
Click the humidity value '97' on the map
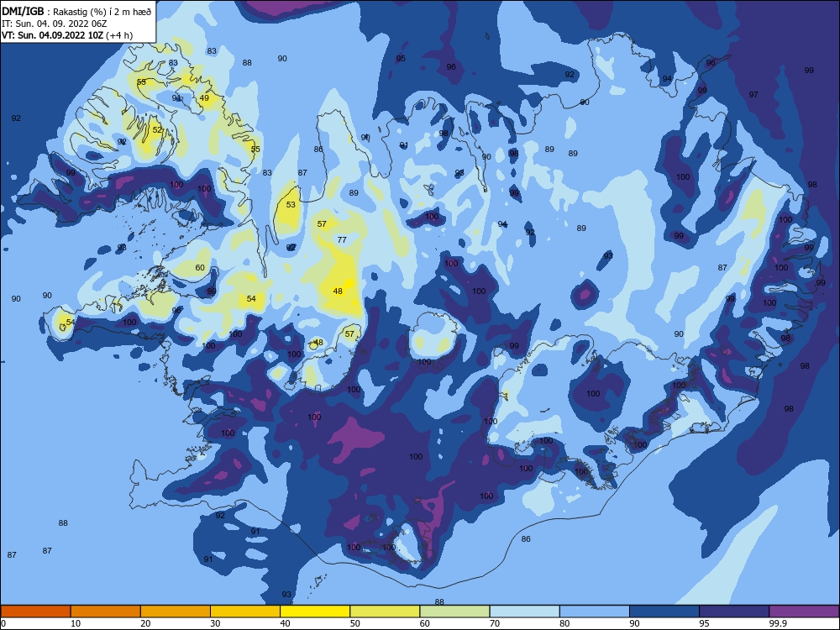coord(753,94)
